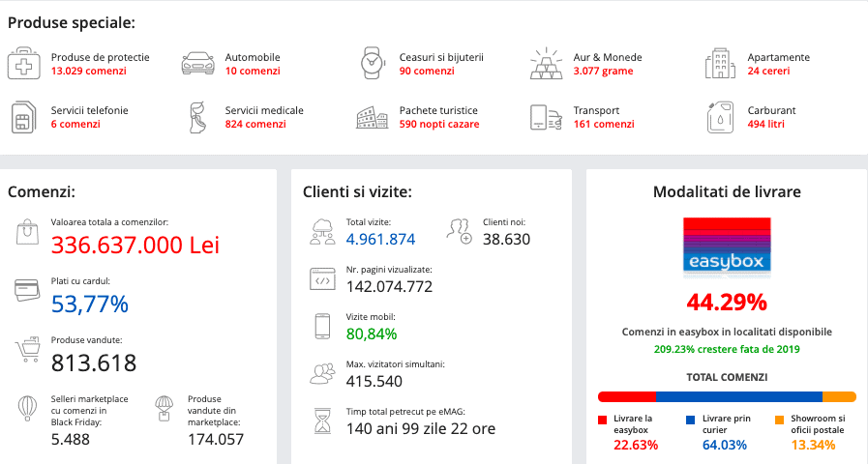
Task: Click the car icon next to Automobile
Action: (x=197, y=64)
